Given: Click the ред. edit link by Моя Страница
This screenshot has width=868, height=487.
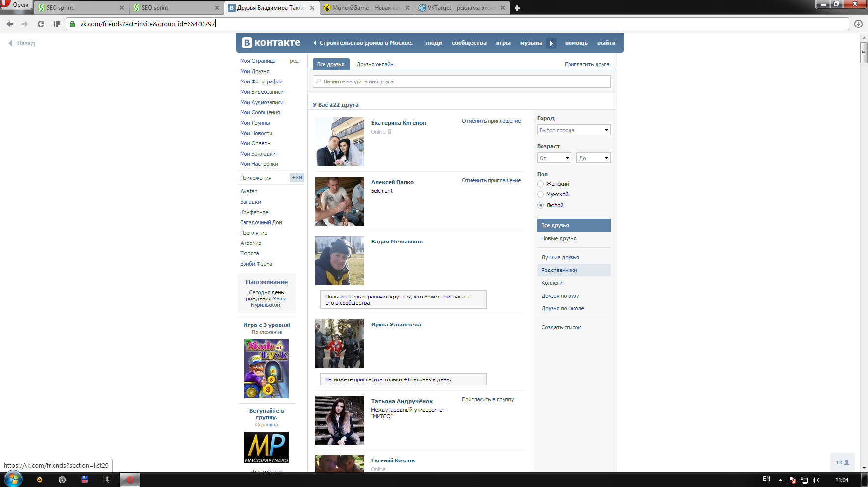Looking at the screenshot, I should coord(295,61).
